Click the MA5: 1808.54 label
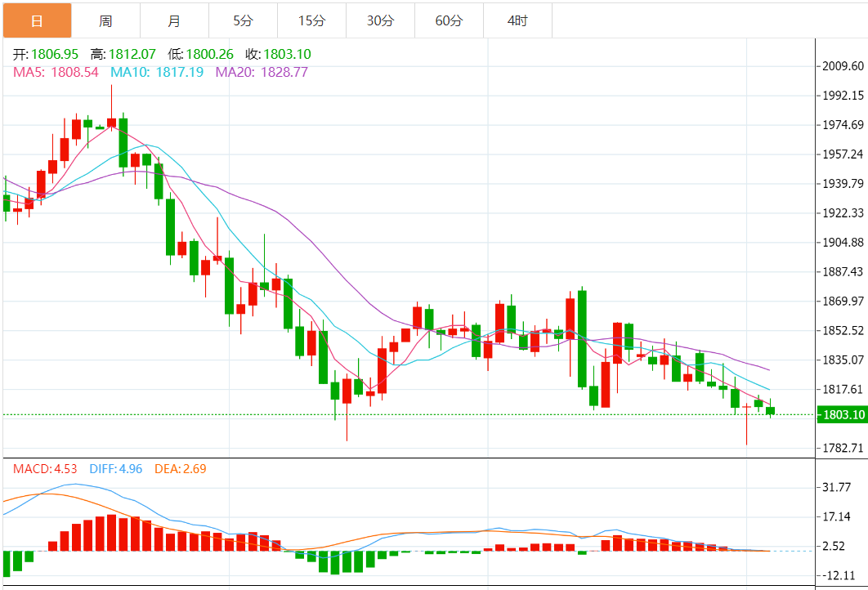The height and width of the screenshot is (590, 868). pos(56,72)
